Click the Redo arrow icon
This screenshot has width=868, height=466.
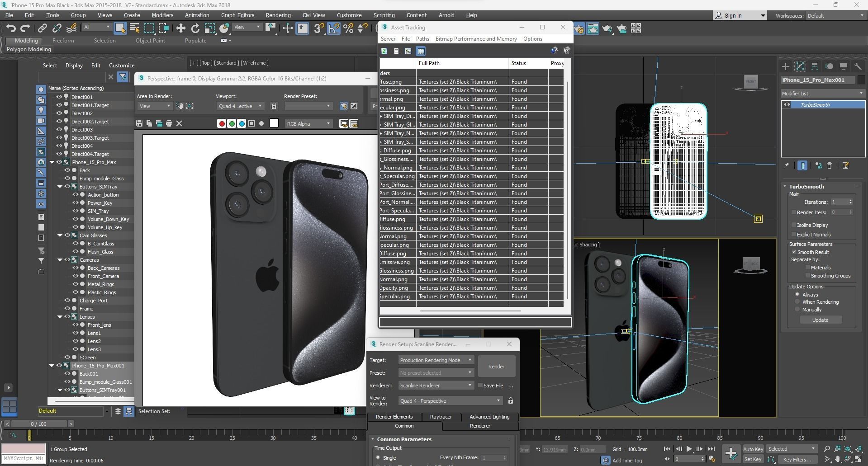coord(25,28)
